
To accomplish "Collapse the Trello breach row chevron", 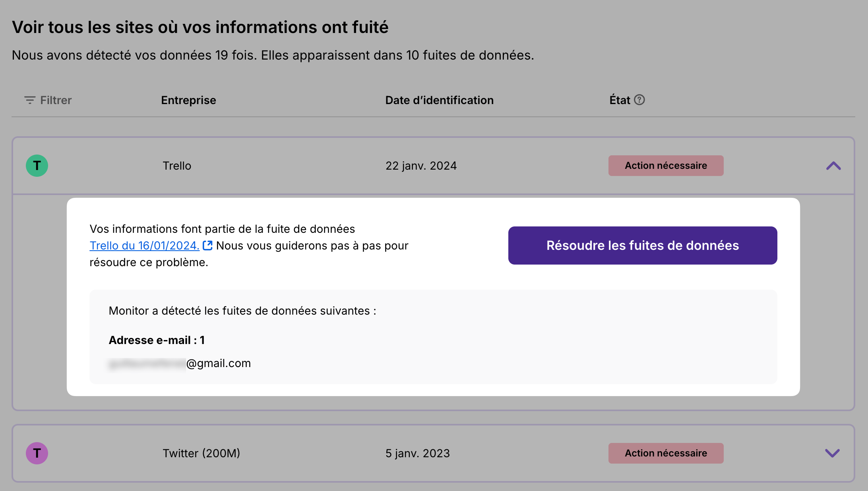I will tap(833, 166).
